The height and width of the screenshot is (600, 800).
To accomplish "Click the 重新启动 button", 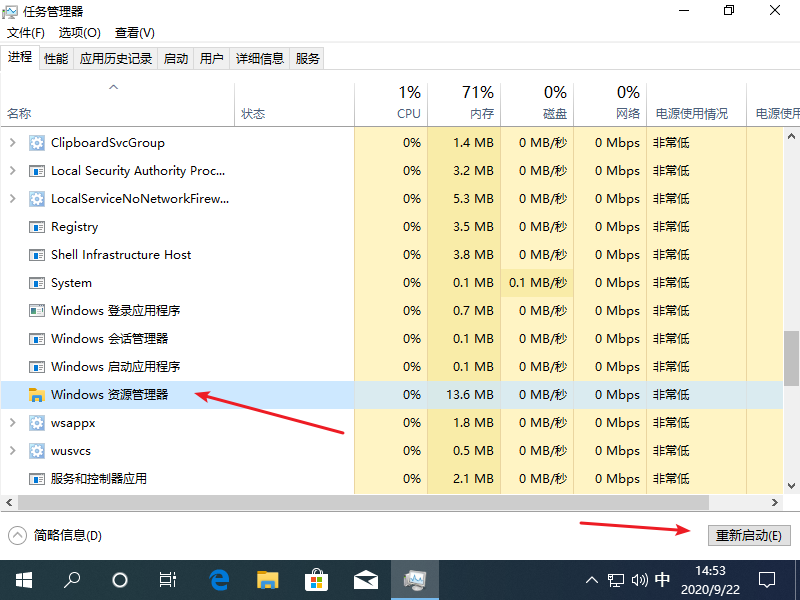I will [x=749, y=535].
